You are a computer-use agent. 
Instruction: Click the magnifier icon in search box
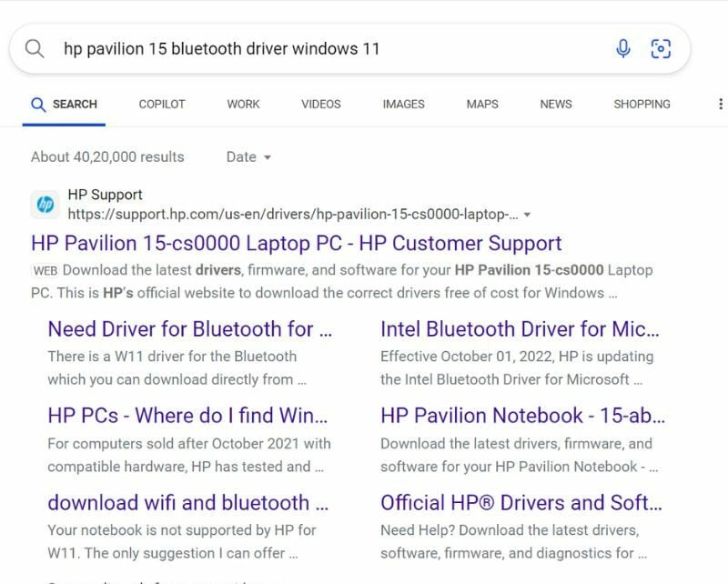[x=35, y=48]
